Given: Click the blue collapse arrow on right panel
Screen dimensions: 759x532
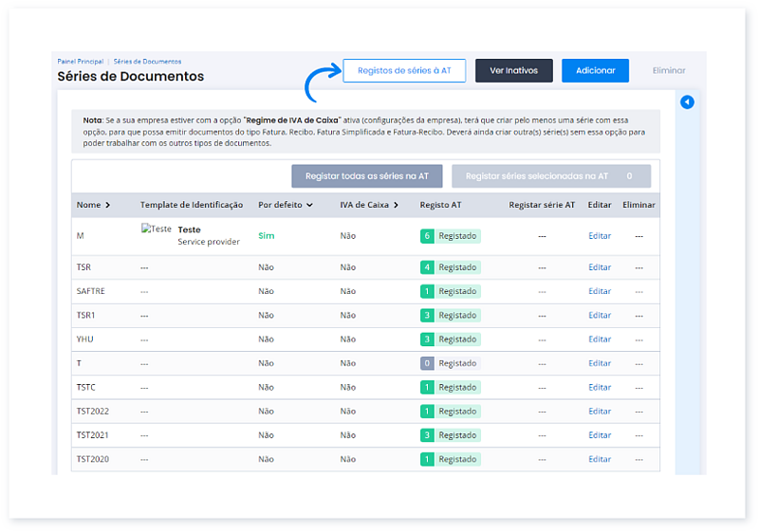Looking at the screenshot, I should pos(688,102).
